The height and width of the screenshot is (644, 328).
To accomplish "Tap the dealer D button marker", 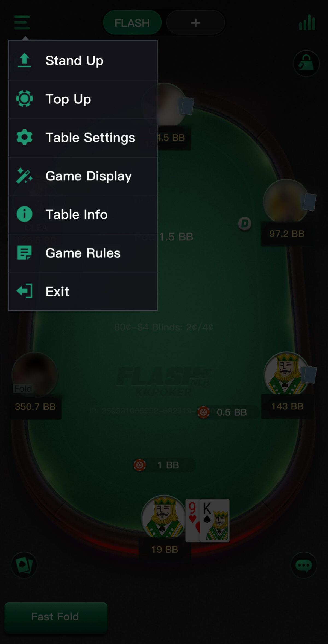I will (245, 224).
